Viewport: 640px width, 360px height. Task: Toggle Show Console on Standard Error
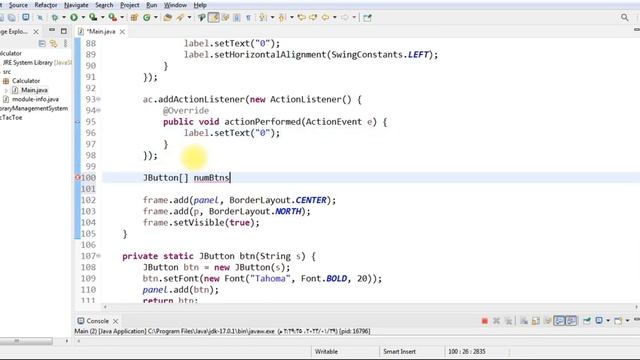571,321
